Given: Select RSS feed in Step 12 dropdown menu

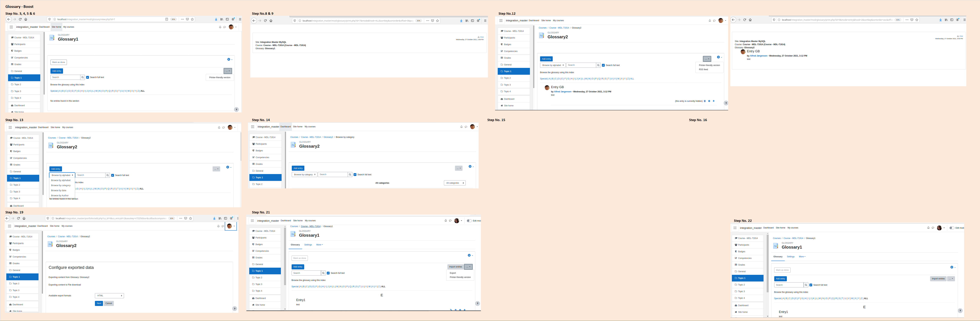Looking at the screenshot, I should [703, 69].
